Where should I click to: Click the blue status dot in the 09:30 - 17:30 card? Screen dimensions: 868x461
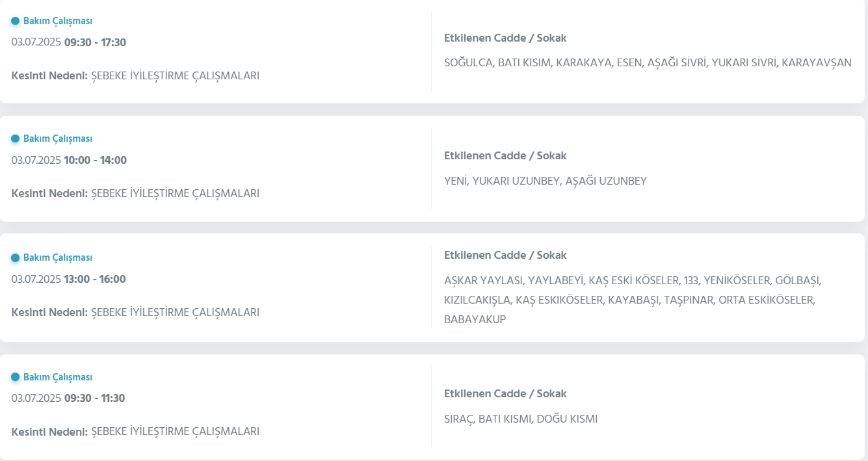[x=15, y=21]
